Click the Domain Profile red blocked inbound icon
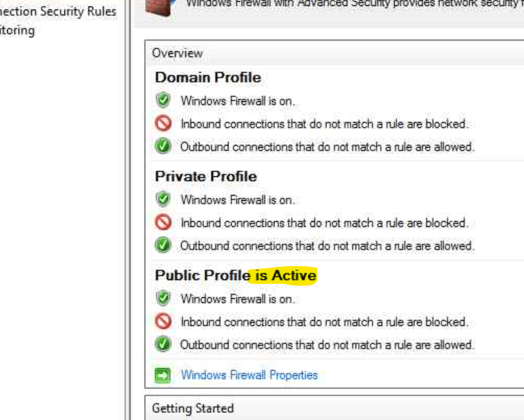Viewport: 524px width, 420px height. point(163,124)
